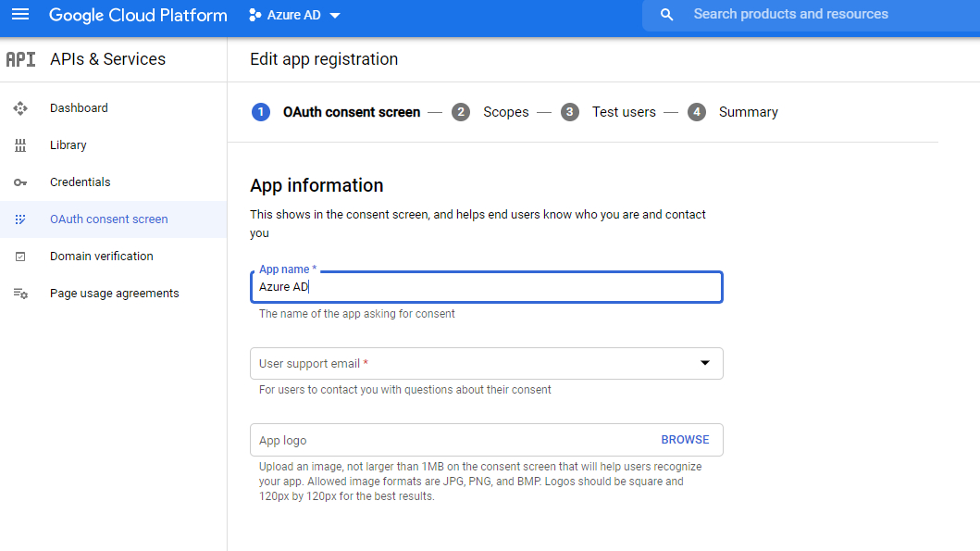
Task: Open the hamburger navigation menu
Action: [x=20, y=15]
